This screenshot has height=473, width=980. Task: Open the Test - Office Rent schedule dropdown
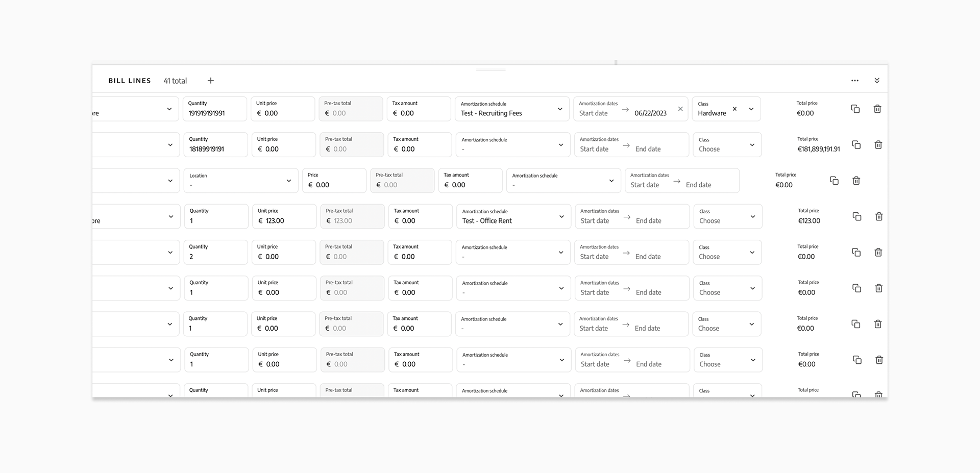pyautogui.click(x=513, y=216)
